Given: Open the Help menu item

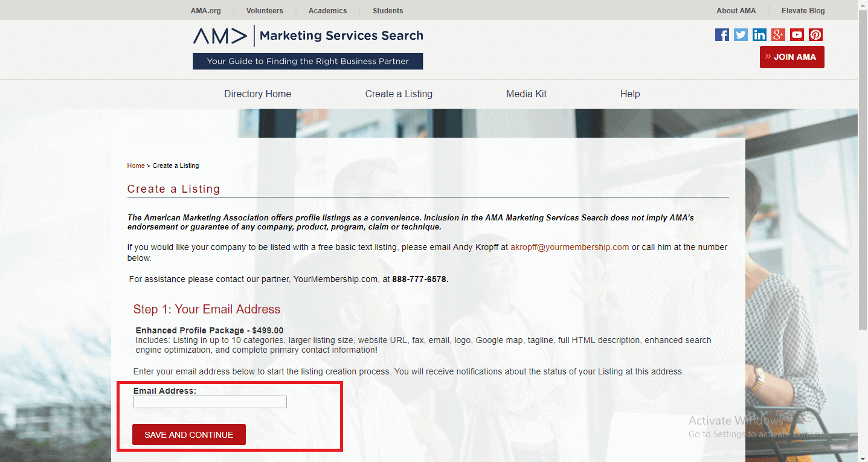Looking at the screenshot, I should [630, 94].
